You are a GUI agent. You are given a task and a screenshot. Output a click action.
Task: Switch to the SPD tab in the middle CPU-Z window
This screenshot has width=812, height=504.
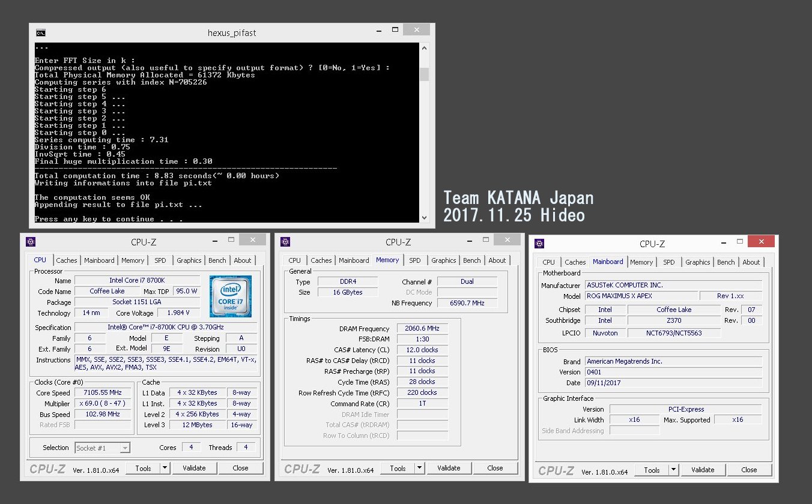pyautogui.click(x=415, y=260)
